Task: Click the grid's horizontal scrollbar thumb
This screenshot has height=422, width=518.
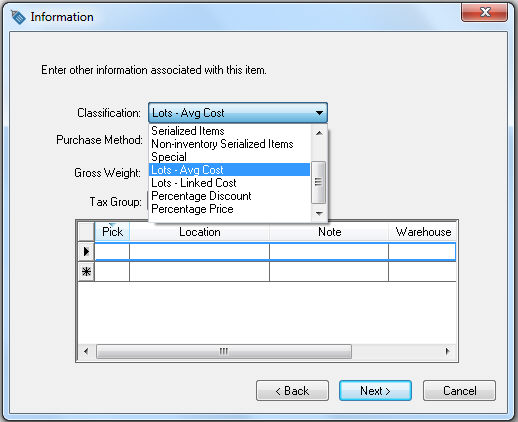Action: (x=224, y=351)
